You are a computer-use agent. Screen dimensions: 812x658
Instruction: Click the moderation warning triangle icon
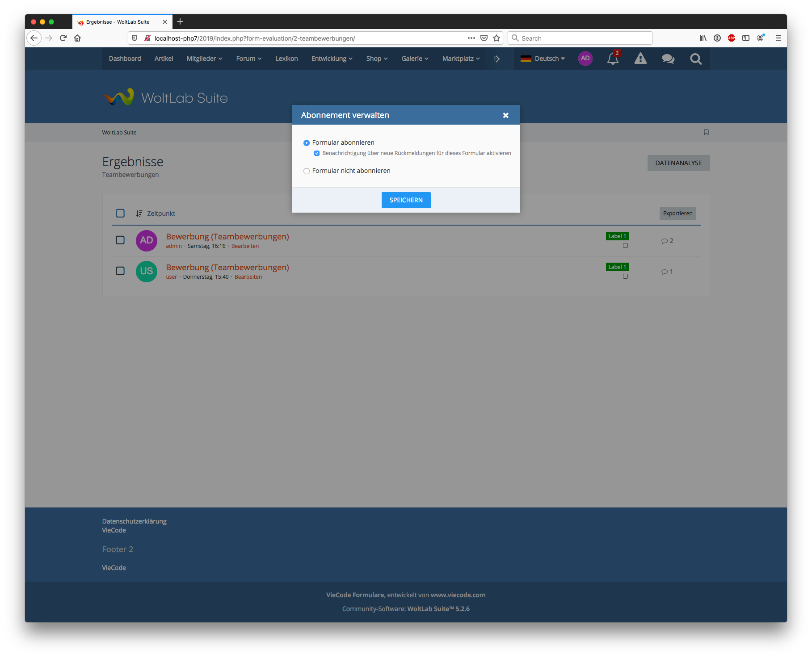pyautogui.click(x=640, y=59)
